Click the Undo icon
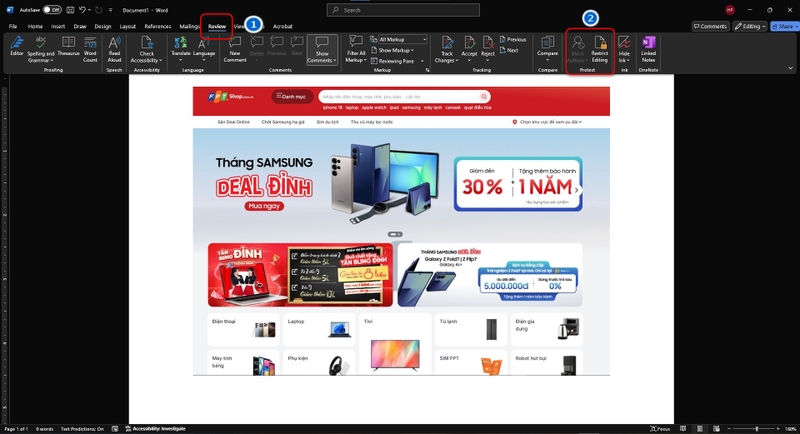Viewport: 800px width, 434px height. coord(82,10)
